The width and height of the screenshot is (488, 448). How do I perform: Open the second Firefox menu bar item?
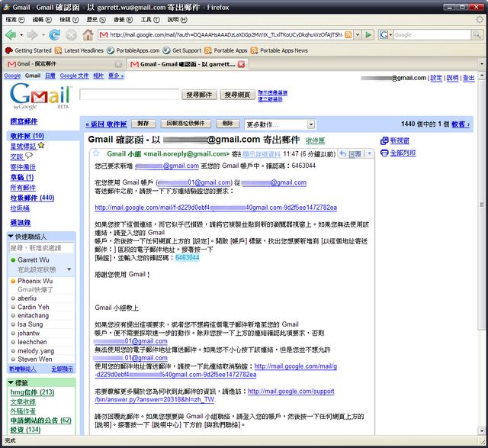pyautogui.click(x=42, y=20)
